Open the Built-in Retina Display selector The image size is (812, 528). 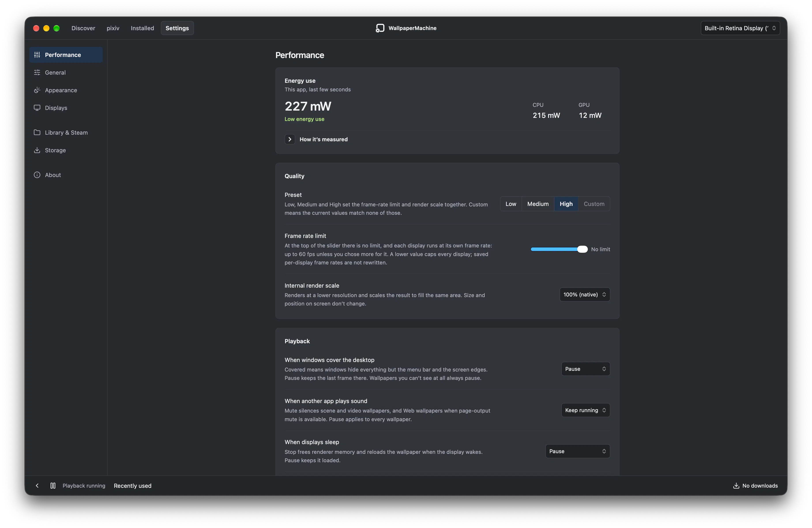point(740,28)
